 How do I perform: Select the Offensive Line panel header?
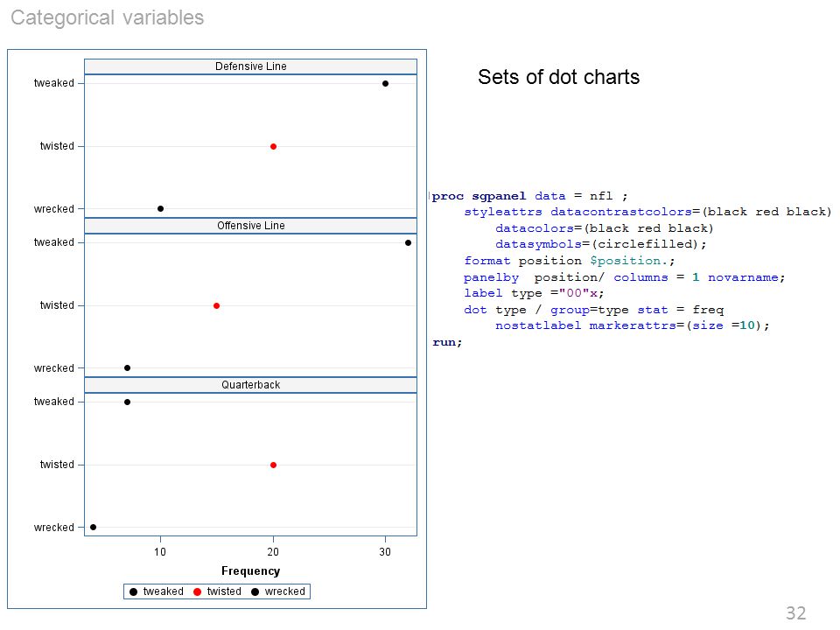(x=251, y=226)
